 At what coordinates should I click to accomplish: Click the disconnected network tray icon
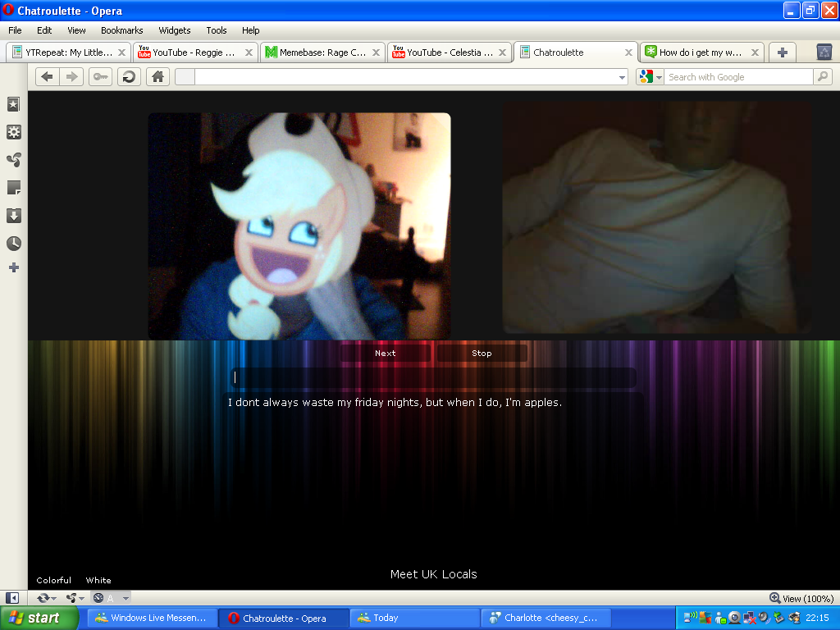click(750, 618)
